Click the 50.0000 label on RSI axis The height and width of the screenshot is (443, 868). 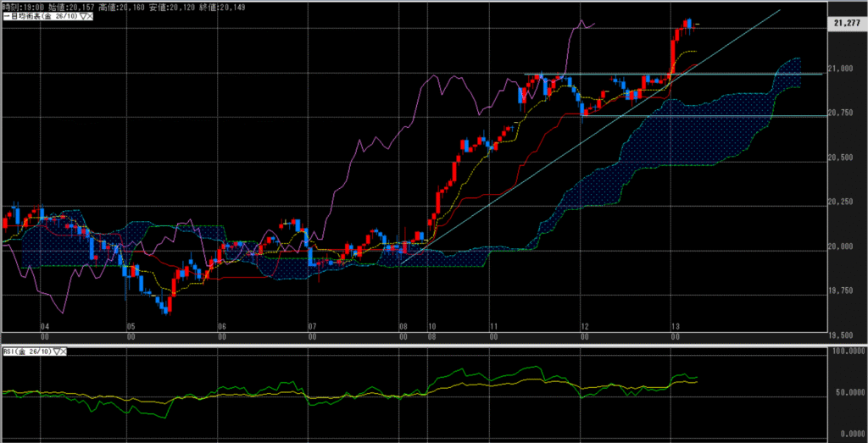point(848,394)
